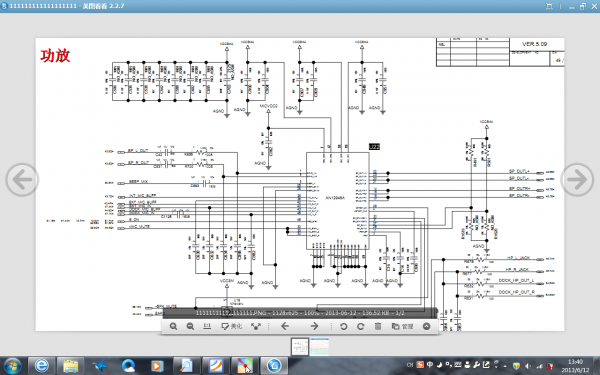The width and height of the screenshot is (600, 375).
Task: Show image at 1:1 actual size
Action: tap(207, 326)
